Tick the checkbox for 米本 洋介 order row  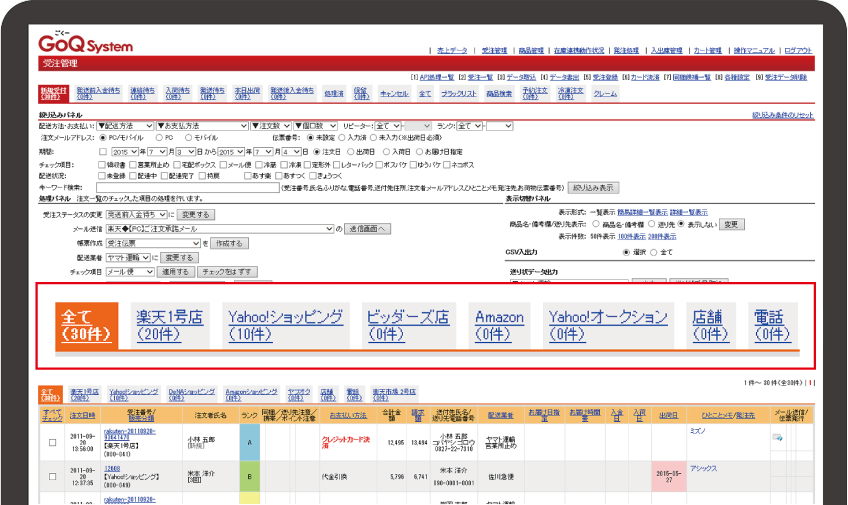click(x=52, y=476)
